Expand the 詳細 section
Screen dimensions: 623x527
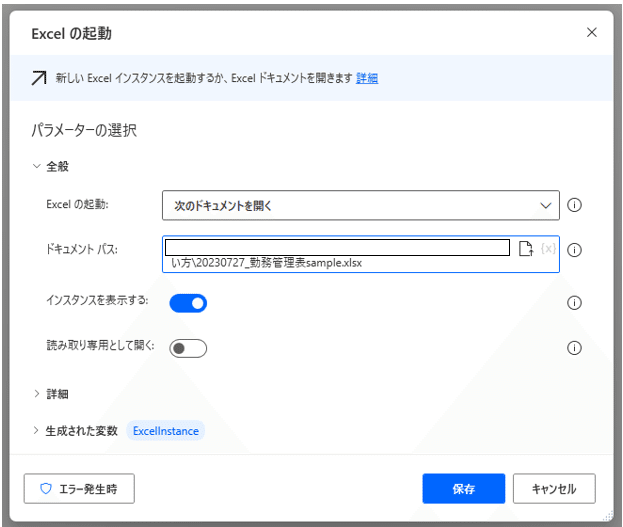click(x=37, y=394)
